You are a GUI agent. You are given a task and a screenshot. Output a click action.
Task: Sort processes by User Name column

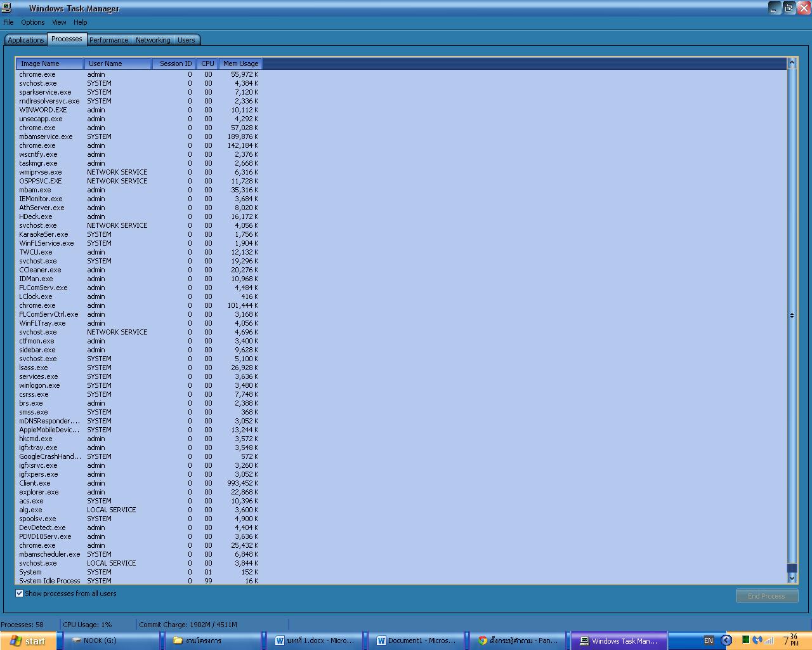(x=117, y=63)
